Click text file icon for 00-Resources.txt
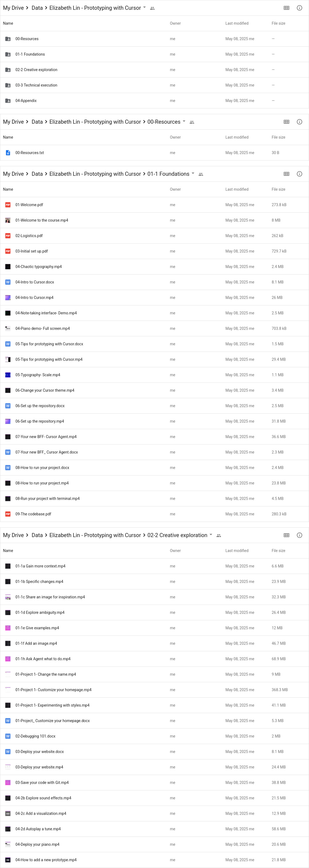Screen dimensions: 309x868 tap(8, 153)
